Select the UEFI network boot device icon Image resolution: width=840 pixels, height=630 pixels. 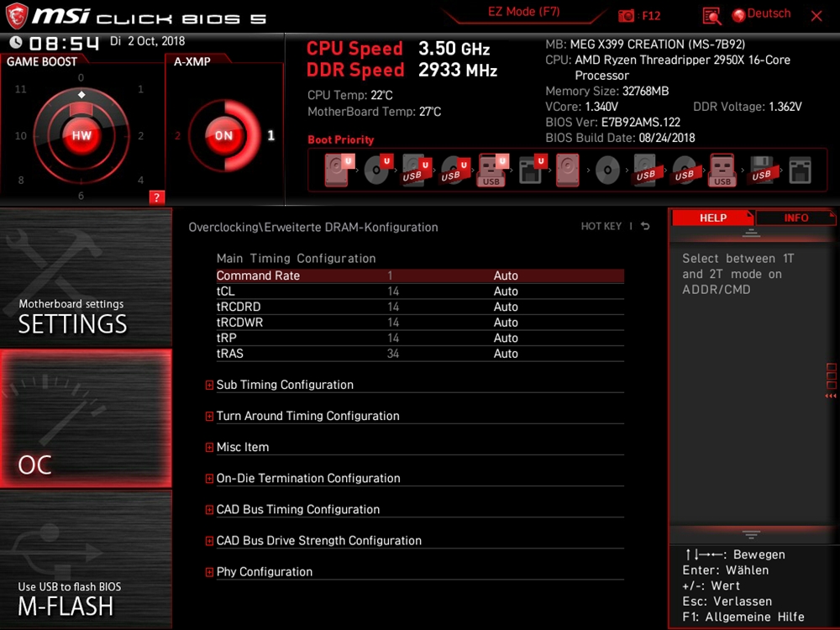click(x=532, y=170)
